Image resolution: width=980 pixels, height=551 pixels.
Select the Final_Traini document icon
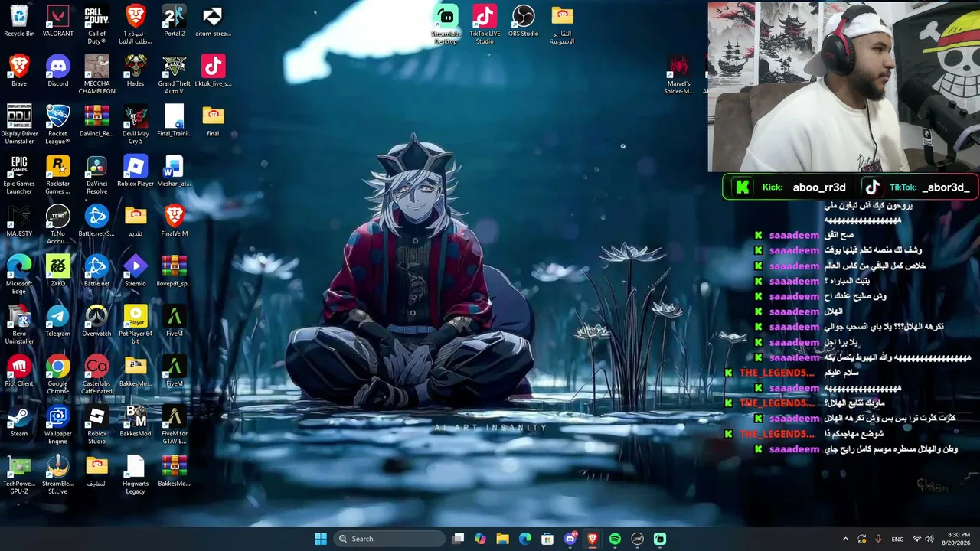click(x=175, y=120)
